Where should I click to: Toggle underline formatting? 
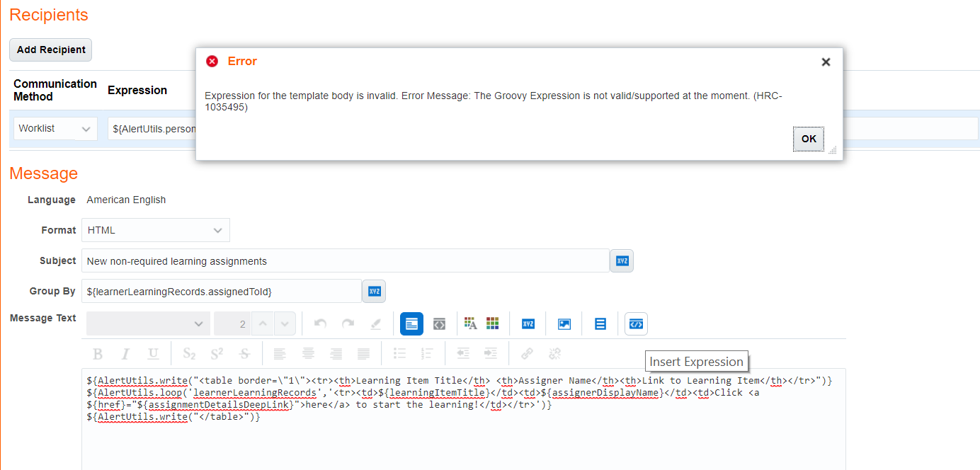click(152, 353)
